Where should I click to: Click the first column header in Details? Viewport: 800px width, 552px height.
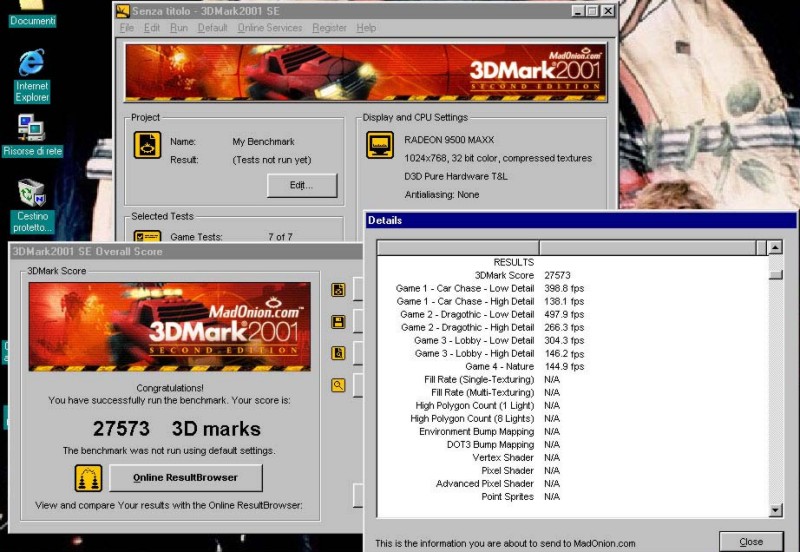[x=458, y=247]
